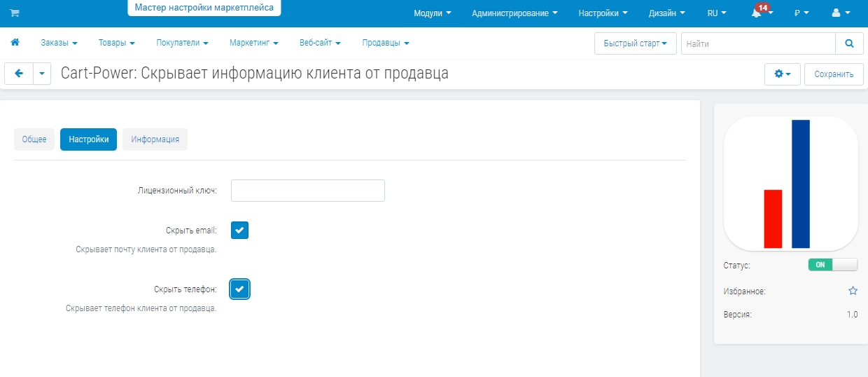This screenshot has width=868, height=377.
Task: Expand the Быстрый старт dropdown
Action: pyautogui.click(x=635, y=43)
